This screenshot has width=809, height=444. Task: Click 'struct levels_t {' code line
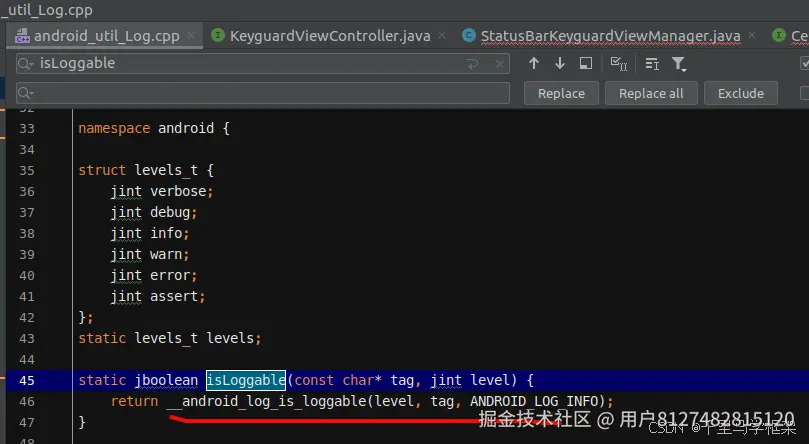click(x=146, y=170)
